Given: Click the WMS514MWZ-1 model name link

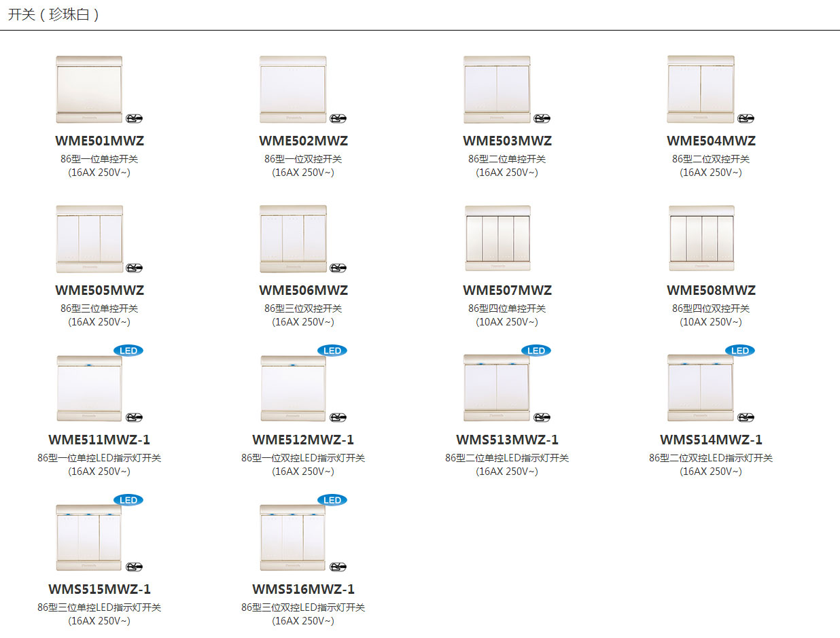Looking at the screenshot, I should [x=711, y=440].
